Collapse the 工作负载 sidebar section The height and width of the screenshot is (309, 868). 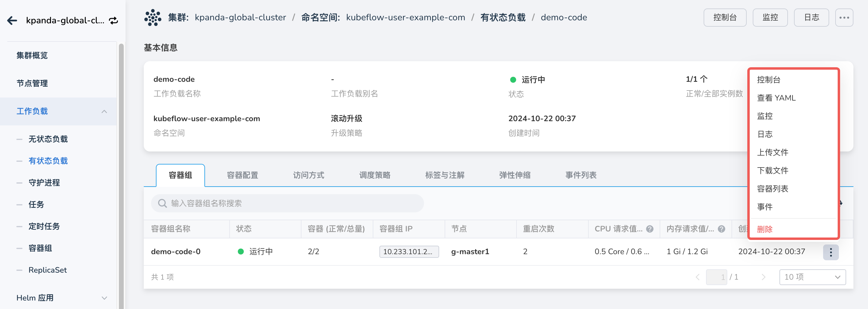(104, 111)
